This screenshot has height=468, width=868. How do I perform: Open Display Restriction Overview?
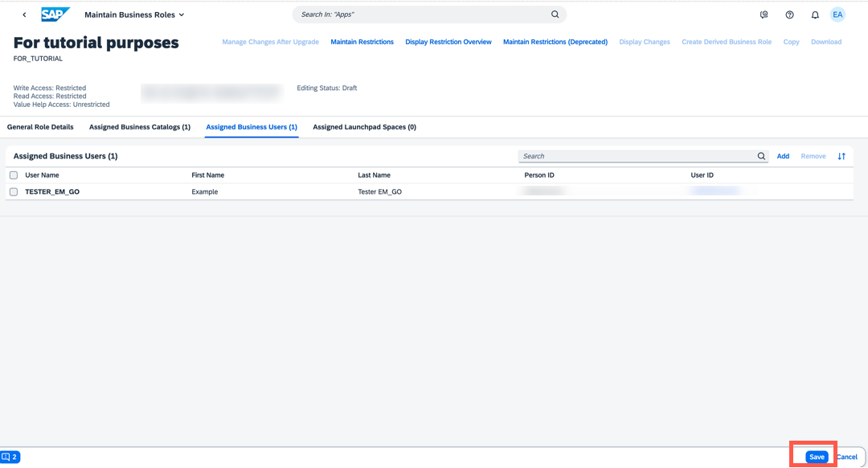coord(448,42)
